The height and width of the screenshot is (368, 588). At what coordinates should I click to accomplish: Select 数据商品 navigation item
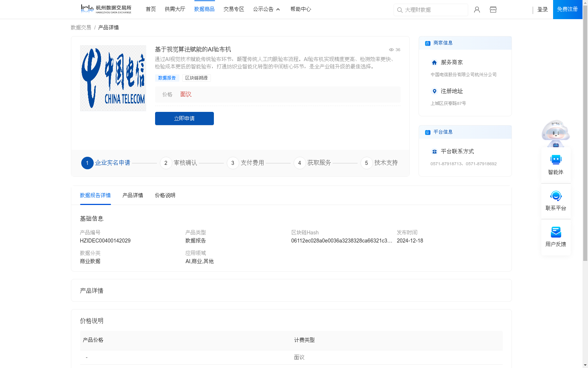coord(204,9)
